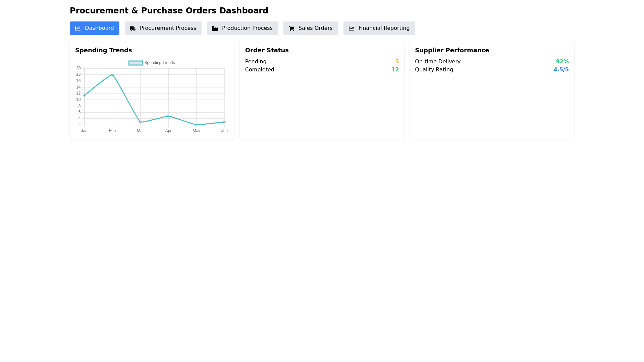Click the line chart icon for Financial Reporting
Screen dimensions: 644x362
coord(352,28)
